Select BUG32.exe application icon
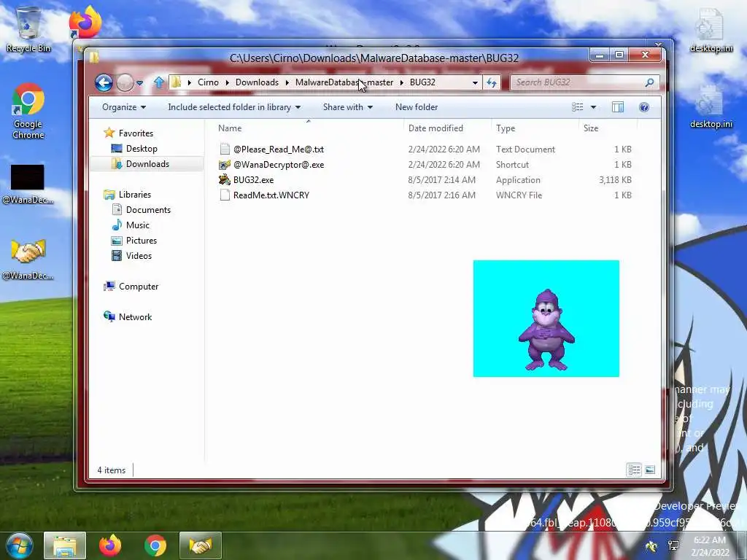Image resolution: width=747 pixels, height=560 pixels. (225, 180)
